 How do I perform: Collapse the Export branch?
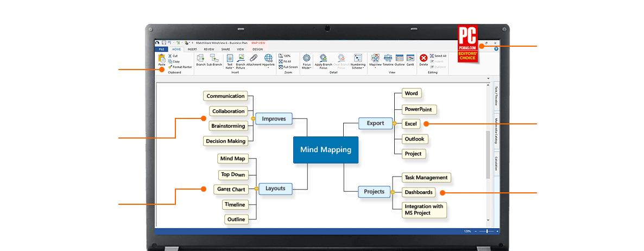click(x=394, y=123)
